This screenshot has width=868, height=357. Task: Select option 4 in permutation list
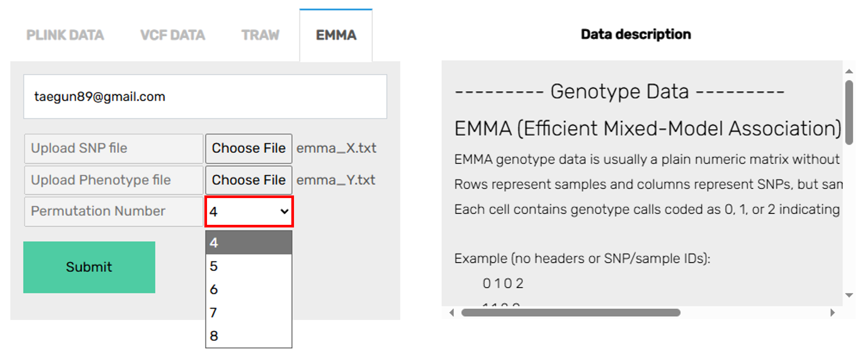(x=248, y=243)
